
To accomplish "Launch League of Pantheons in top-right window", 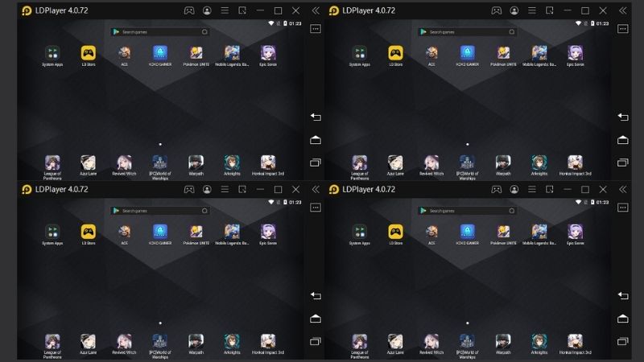I will pyautogui.click(x=359, y=162).
